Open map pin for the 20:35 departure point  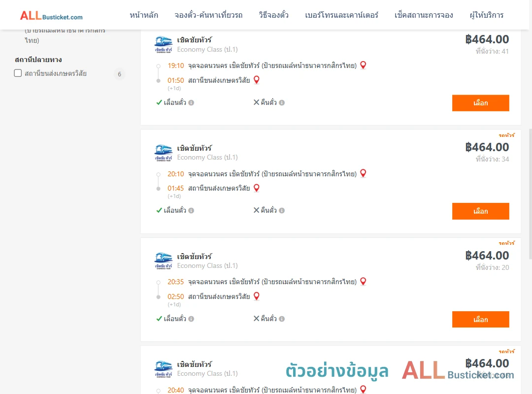(x=363, y=281)
